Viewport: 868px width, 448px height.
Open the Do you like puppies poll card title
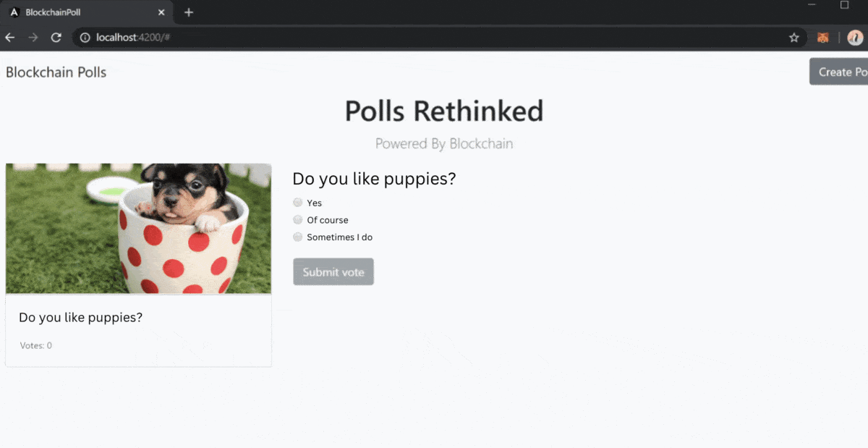(x=80, y=317)
